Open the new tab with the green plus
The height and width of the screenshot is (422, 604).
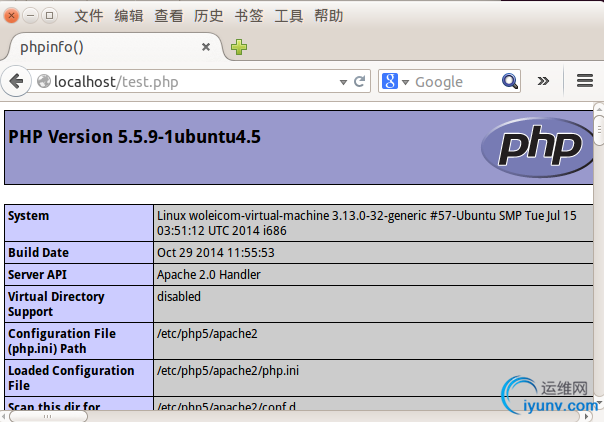239,47
